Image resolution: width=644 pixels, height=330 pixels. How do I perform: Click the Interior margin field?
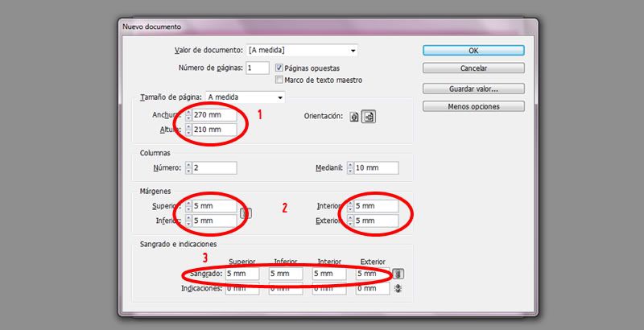point(376,206)
